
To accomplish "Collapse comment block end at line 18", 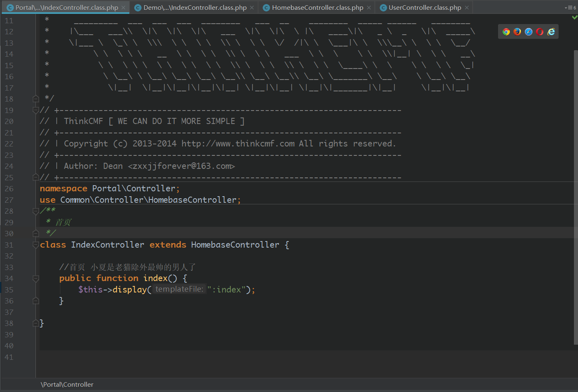I will [x=36, y=99].
